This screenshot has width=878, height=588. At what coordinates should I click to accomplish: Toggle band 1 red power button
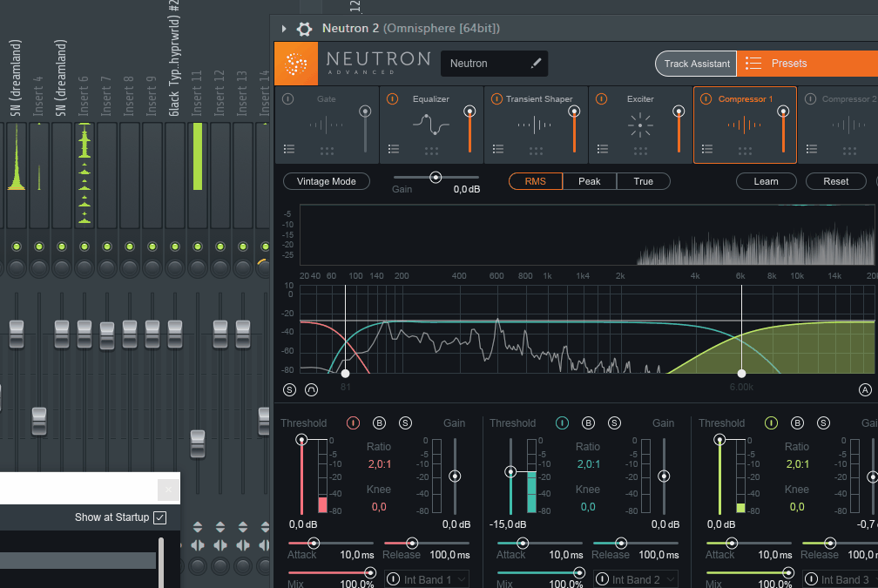353,423
